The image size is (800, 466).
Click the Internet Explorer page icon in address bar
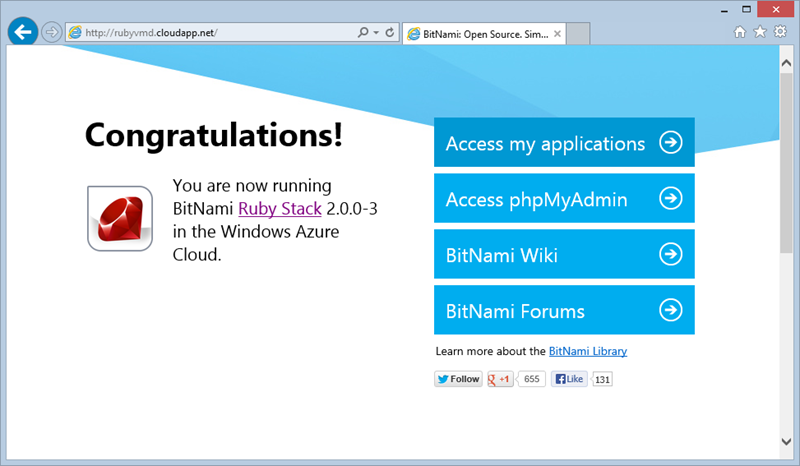75,33
